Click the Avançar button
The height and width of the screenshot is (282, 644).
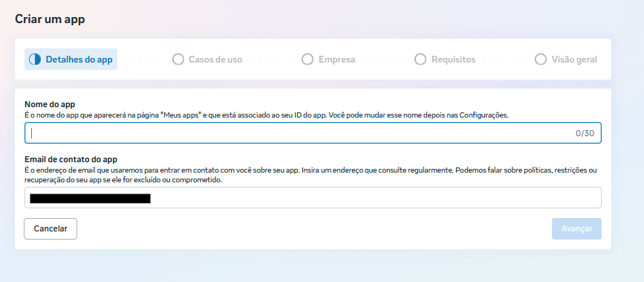[576, 228]
